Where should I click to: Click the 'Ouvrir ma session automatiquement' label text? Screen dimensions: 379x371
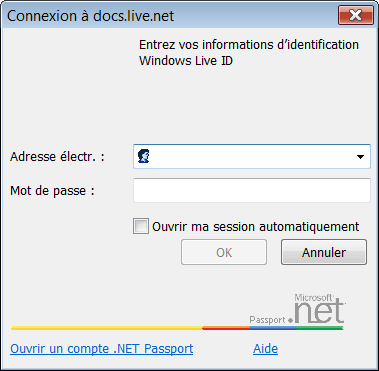pyautogui.click(x=256, y=227)
